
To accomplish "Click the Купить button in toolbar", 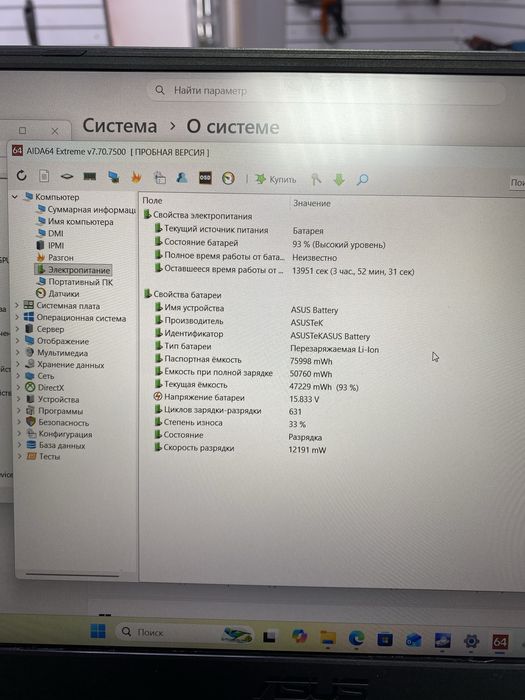I will click(275, 179).
